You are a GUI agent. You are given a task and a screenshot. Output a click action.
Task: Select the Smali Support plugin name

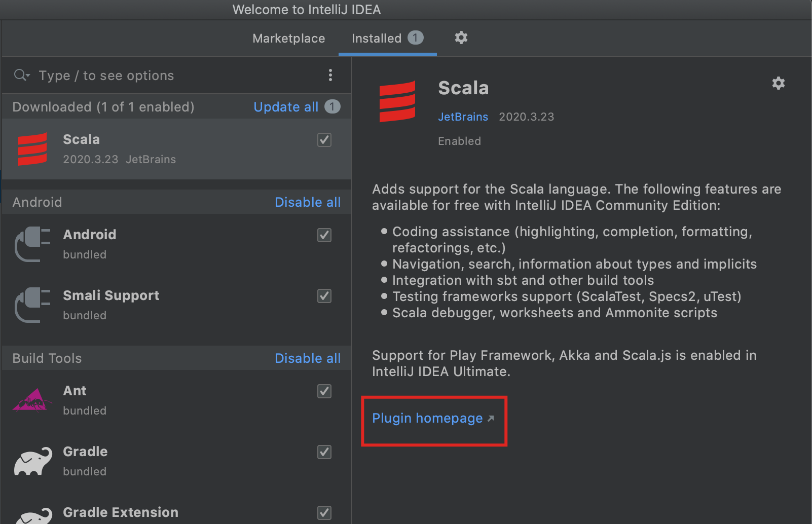coord(111,295)
